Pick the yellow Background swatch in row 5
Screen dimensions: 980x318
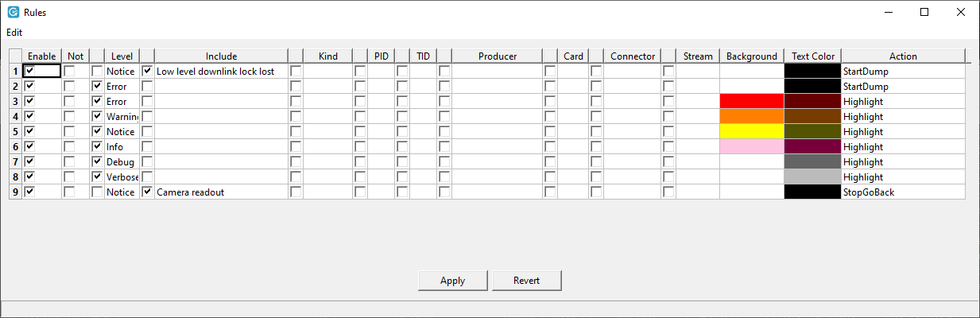click(x=752, y=132)
